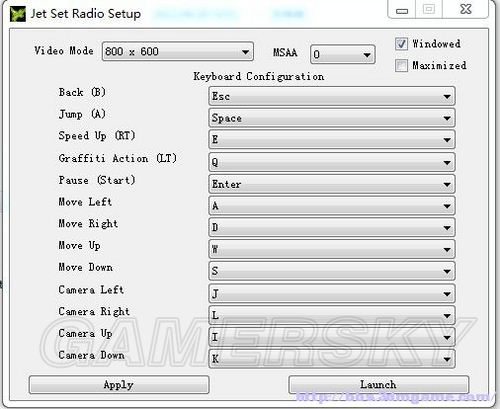Expand the MSAA dropdown

342,54
